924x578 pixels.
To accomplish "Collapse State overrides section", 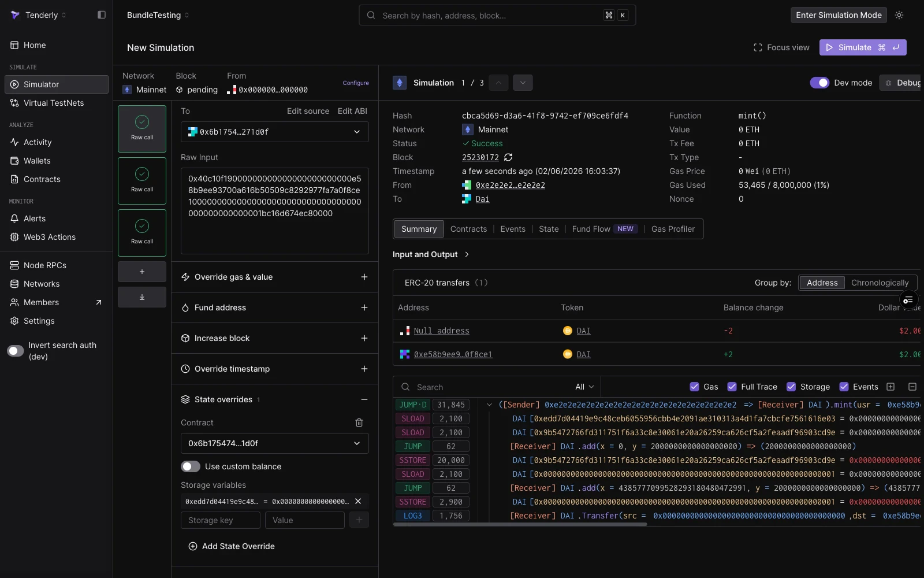I will click(x=364, y=399).
